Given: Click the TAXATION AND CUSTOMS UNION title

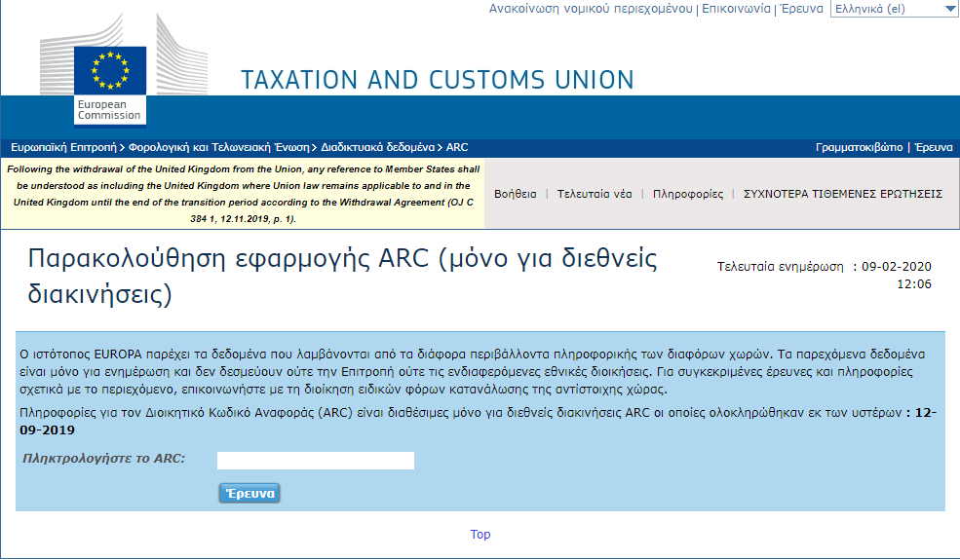Looking at the screenshot, I should click(437, 79).
